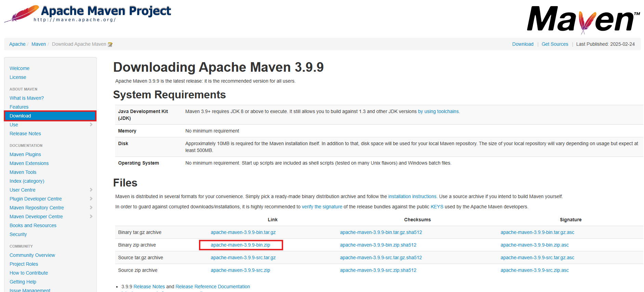The image size is (644, 292).
Task: Download apache-maven-3.9.9-src.zip
Action: click(x=240, y=270)
